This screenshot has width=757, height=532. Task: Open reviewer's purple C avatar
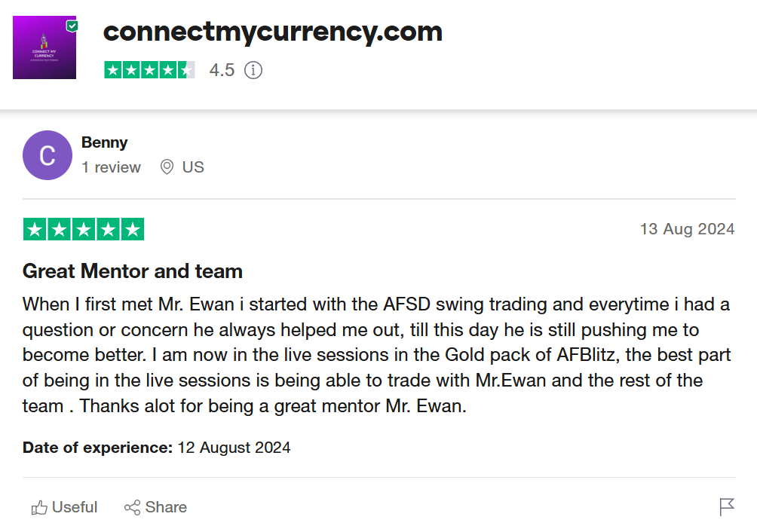pos(47,156)
